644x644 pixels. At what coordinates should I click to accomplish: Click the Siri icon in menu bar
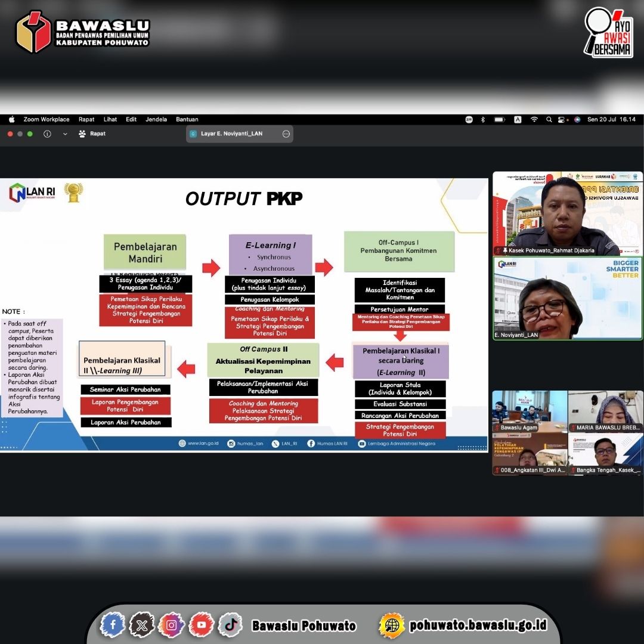coord(577,119)
